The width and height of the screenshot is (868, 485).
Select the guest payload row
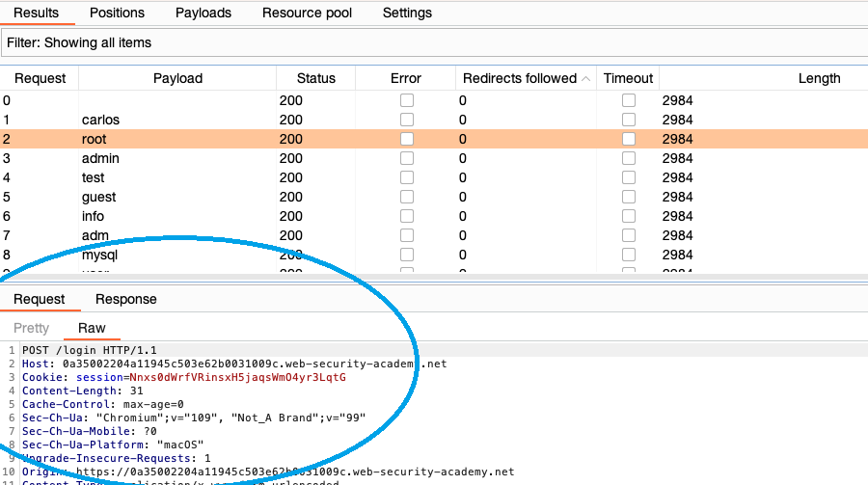coord(434,197)
